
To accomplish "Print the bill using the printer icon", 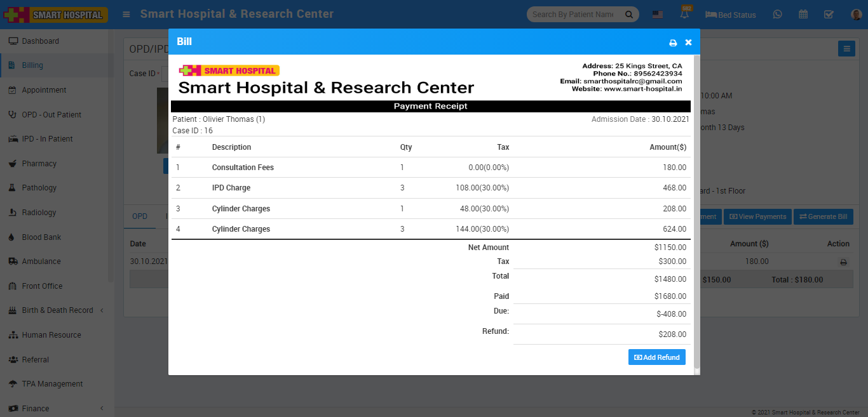I will (x=673, y=43).
